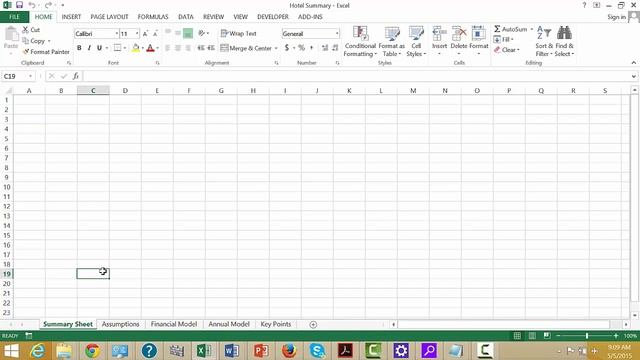
Task: Open Conditional Formatting options
Action: (x=360, y=42)
